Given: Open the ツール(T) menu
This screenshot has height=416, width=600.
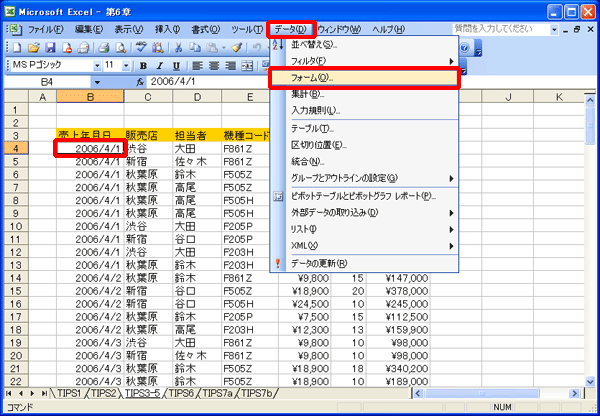Looking at the screenshot, I should (247, 29).
